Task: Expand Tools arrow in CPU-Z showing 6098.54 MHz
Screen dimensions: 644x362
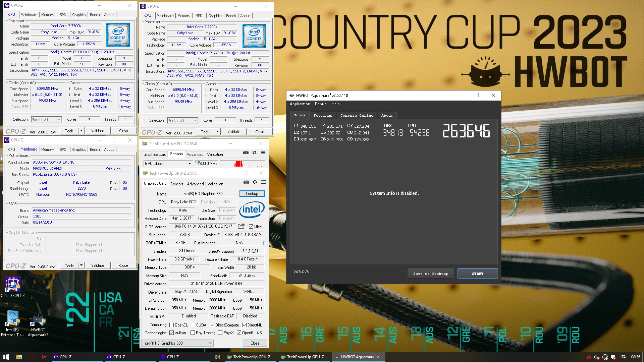Action: (217, 131)
